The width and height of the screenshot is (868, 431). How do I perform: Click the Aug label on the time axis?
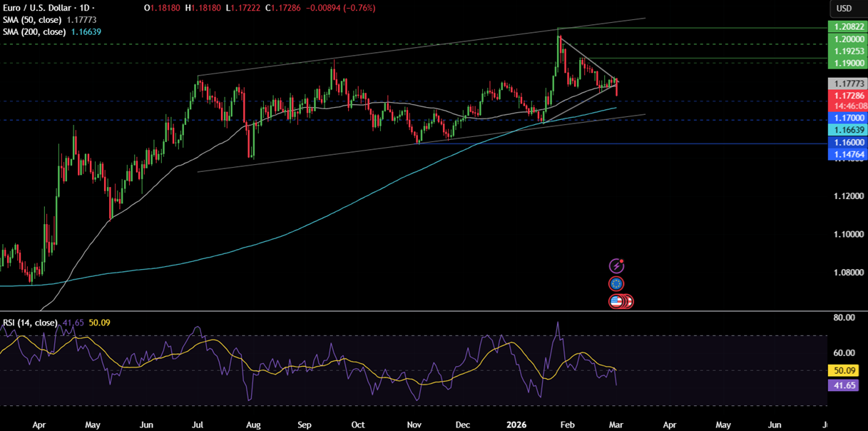tap(253, 424)
